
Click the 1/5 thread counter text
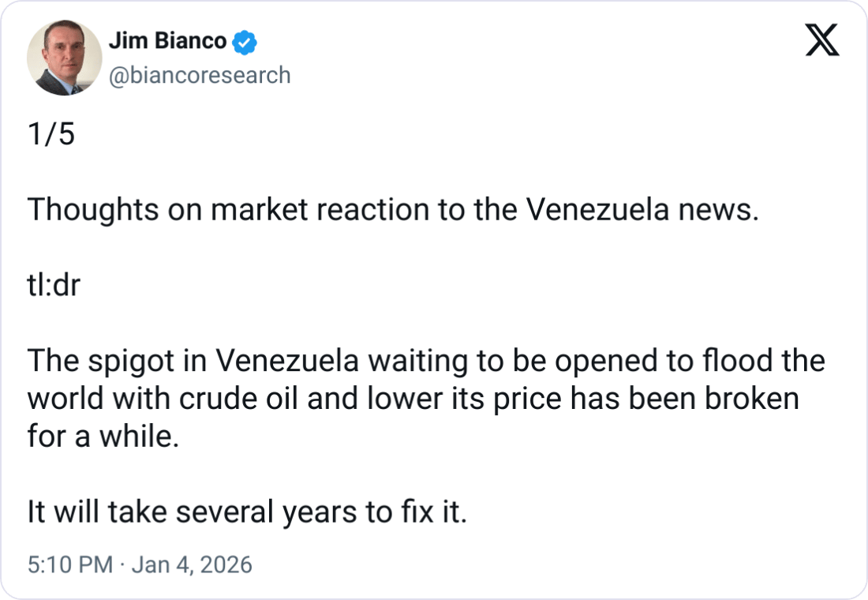point(51,135)
